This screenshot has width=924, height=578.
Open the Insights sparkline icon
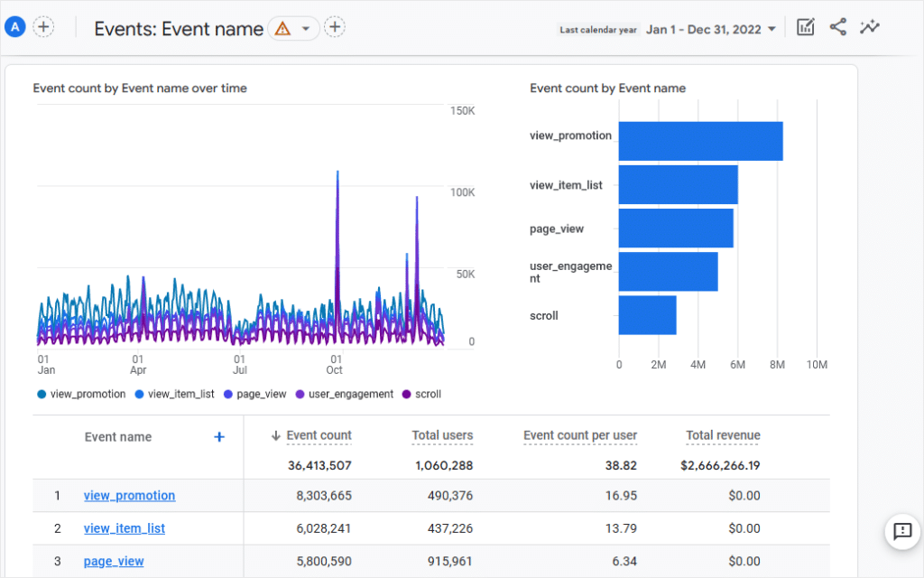point(870,27)
